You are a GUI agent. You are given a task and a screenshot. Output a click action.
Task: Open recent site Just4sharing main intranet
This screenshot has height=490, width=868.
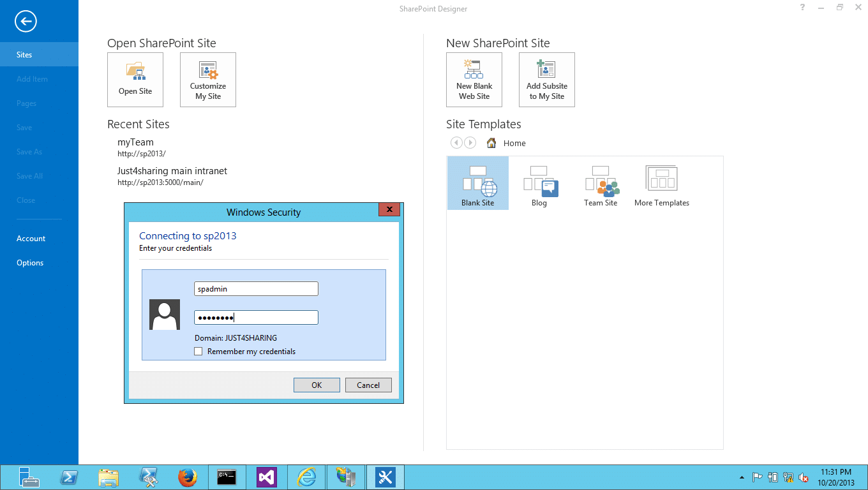172,171
